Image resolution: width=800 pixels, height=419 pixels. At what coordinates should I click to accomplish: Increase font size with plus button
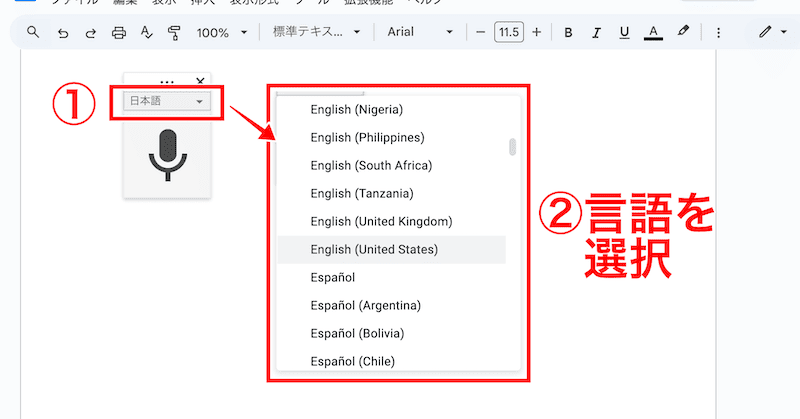point(537,32)
